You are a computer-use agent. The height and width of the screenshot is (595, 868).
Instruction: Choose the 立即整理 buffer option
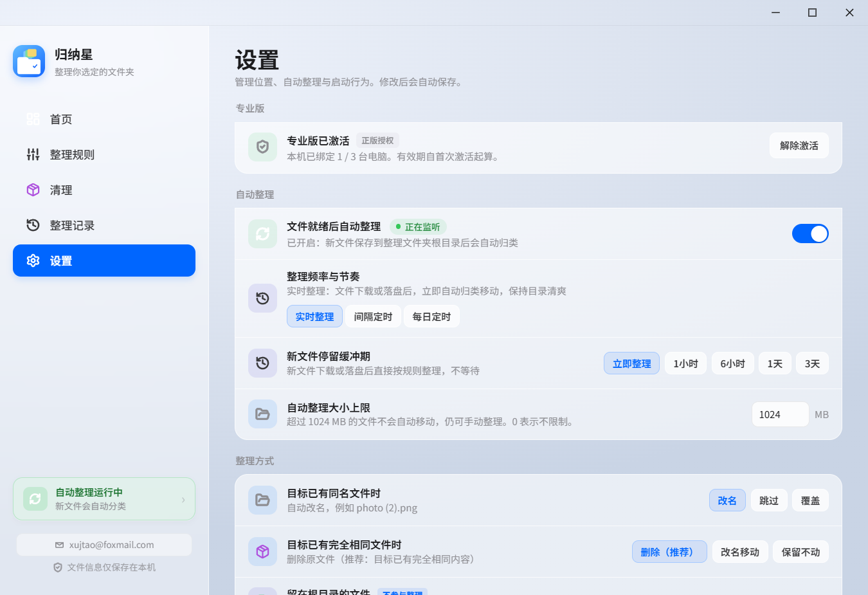(631, 363)
